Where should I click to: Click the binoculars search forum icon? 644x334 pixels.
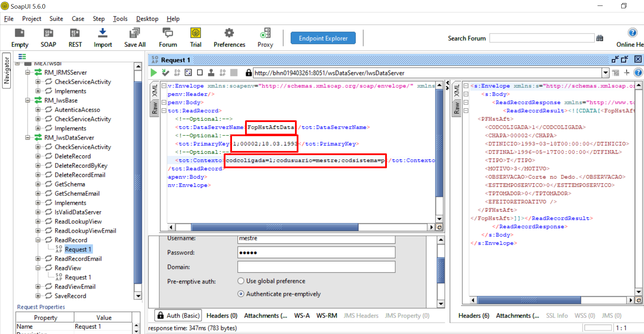[x=600, y=38]
